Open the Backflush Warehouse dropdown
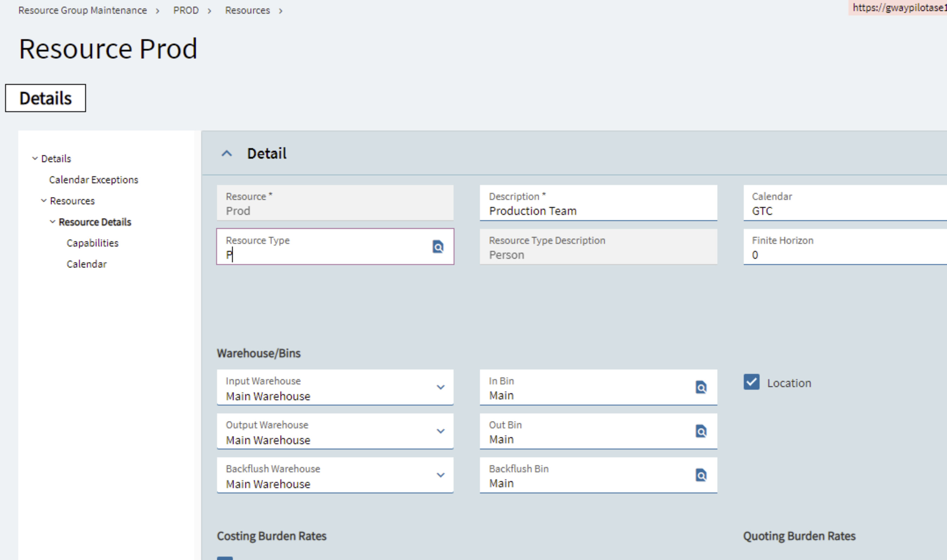 pos(440,475)
